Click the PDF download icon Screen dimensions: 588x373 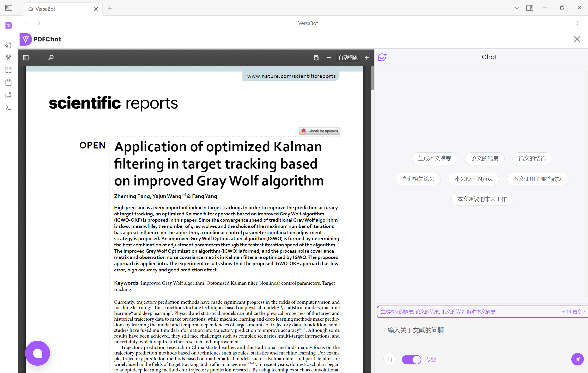tap(316, 58)
